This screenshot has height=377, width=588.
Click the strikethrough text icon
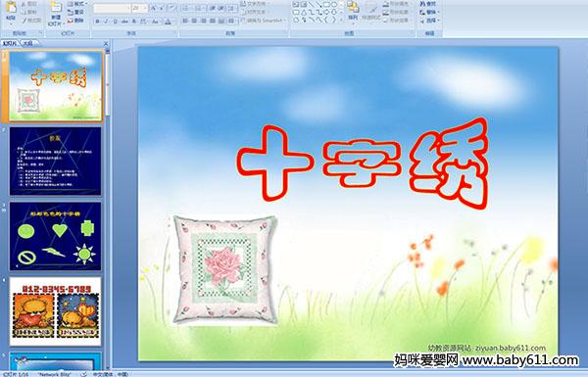pyautogui.click(x=124, y=22)
